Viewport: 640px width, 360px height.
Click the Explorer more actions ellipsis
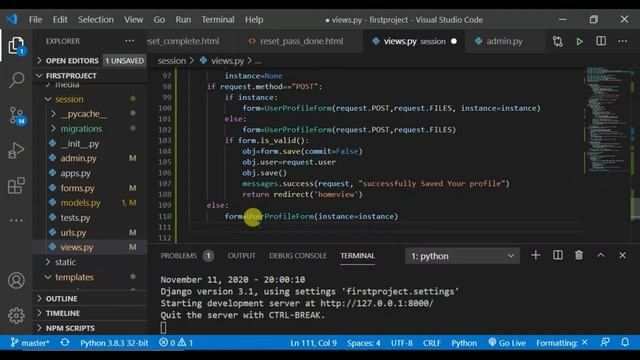[x=130, y=41]
